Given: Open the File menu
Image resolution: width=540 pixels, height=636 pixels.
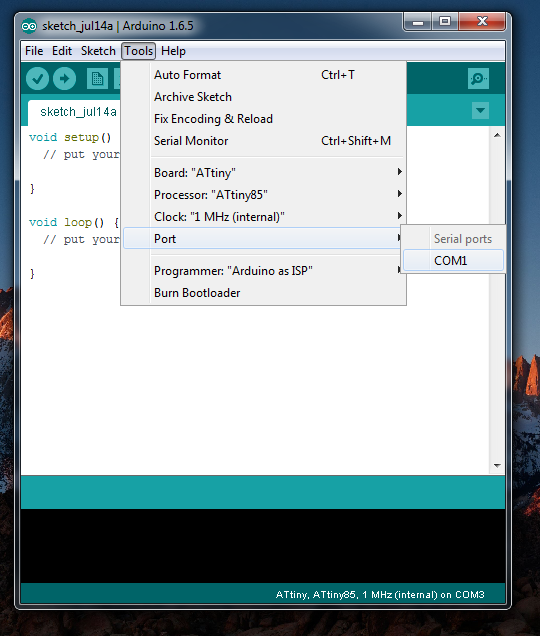Looking at the screenshot, I should pos(34,51).
